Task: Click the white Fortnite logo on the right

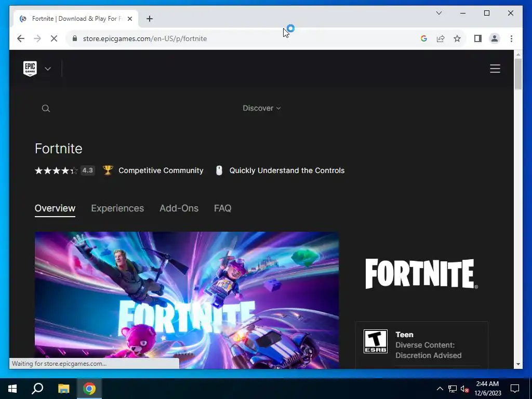Action: pyautogui.click(x=421, y=274)
